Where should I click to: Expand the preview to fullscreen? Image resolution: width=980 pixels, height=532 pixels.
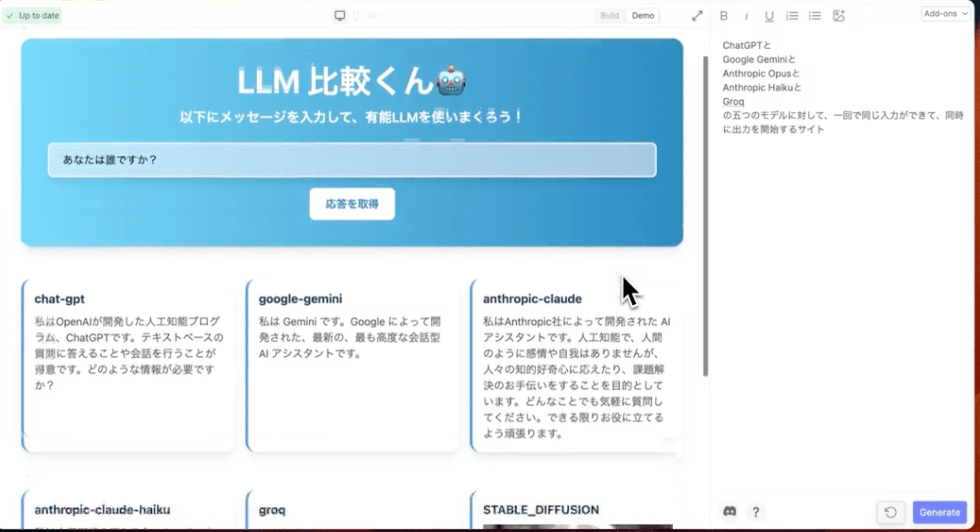[697, 16]
